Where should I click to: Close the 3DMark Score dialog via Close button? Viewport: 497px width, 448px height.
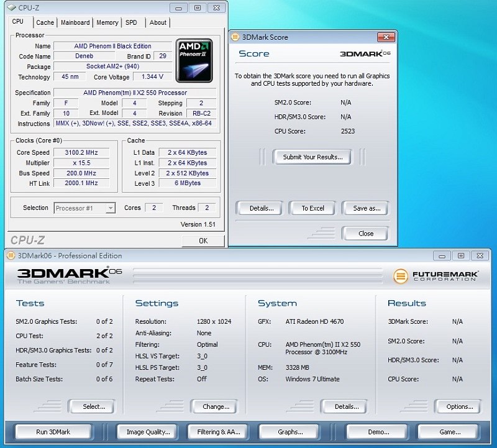[365, 234]
